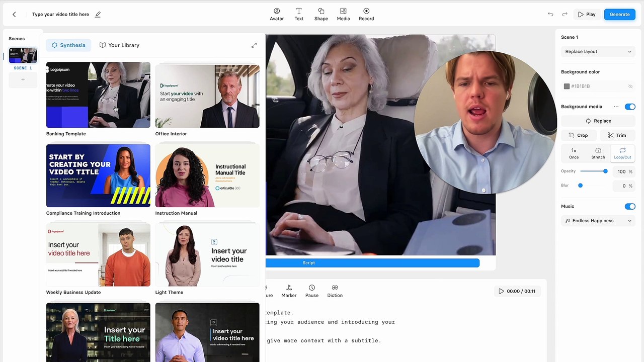Click the Opacity percentage field

[x=624, y=171]
